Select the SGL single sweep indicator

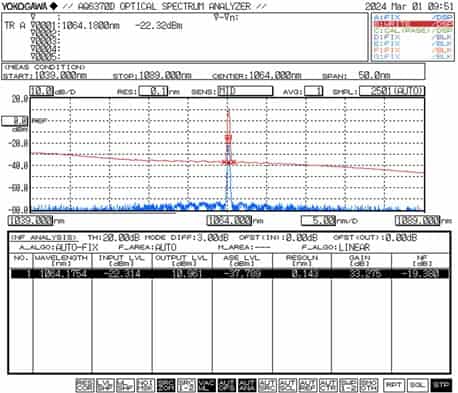417,385
